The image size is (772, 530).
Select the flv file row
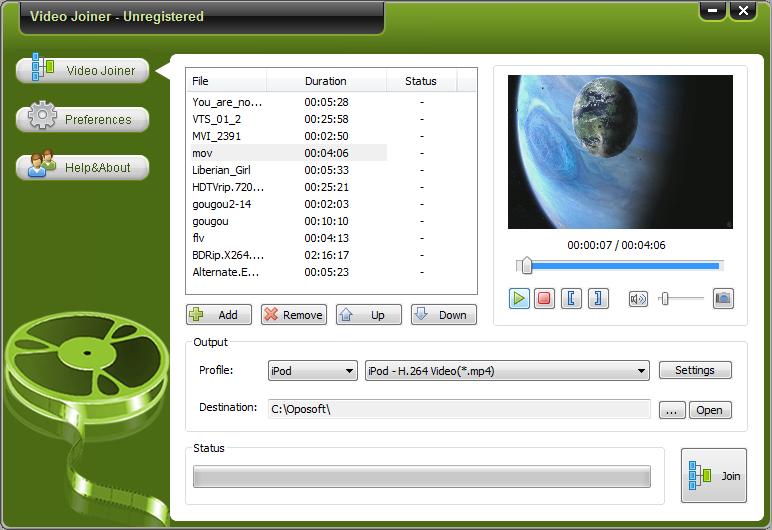pyautogui.click(x=331, y=238)
